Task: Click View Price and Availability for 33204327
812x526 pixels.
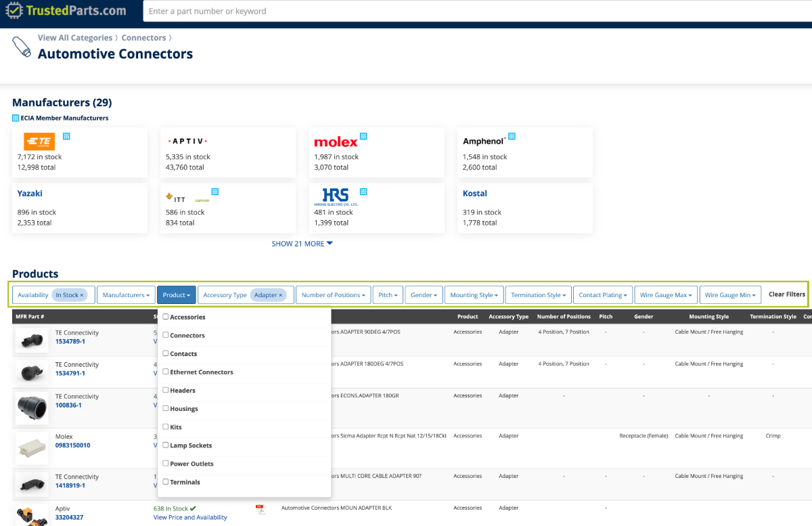Action: [x=190, y=517]
